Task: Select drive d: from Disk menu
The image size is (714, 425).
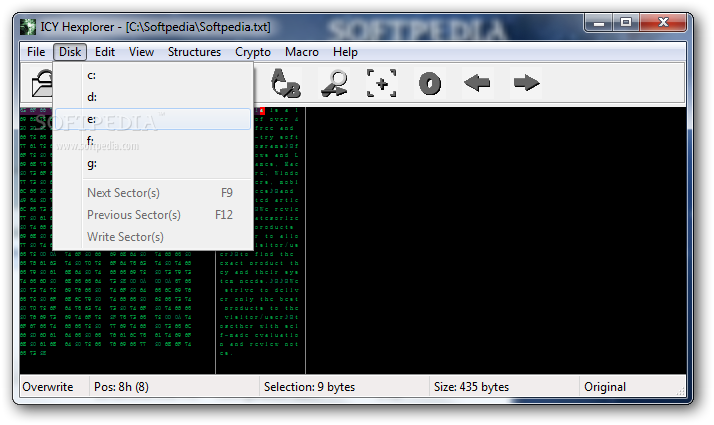Action: coord(153,97)
